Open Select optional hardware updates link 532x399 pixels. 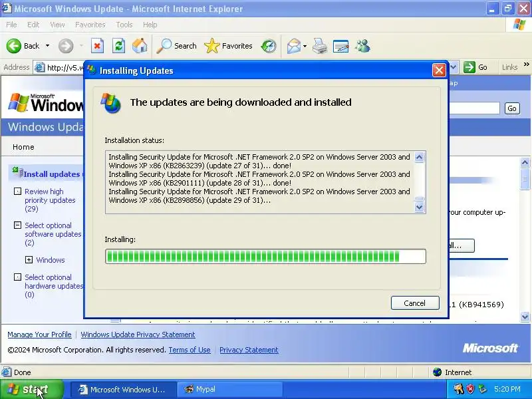point(54,286)
